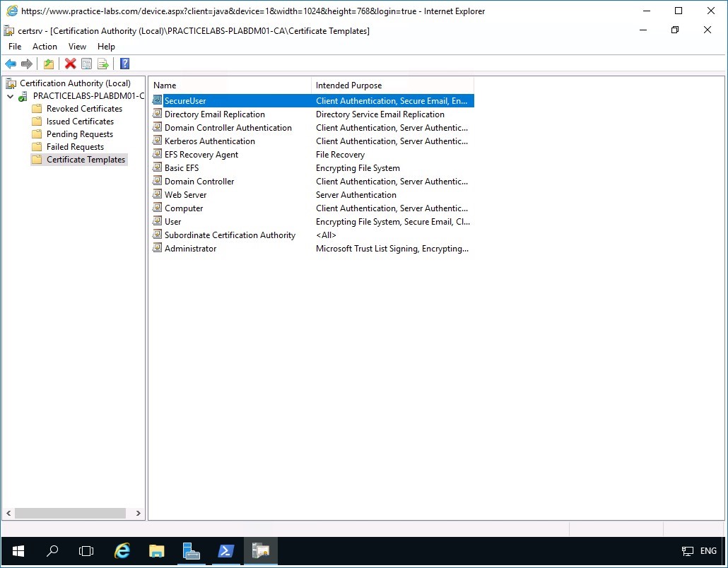Click the Pending Requests folder icon
Screen dimensions: 728x568
click(x=37, y=134)
